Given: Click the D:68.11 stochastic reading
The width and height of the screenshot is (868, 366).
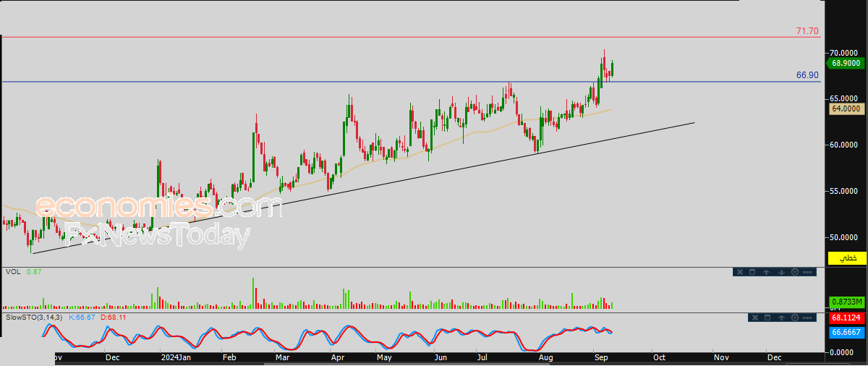Looking at the screenshot, I should (114, 317).
